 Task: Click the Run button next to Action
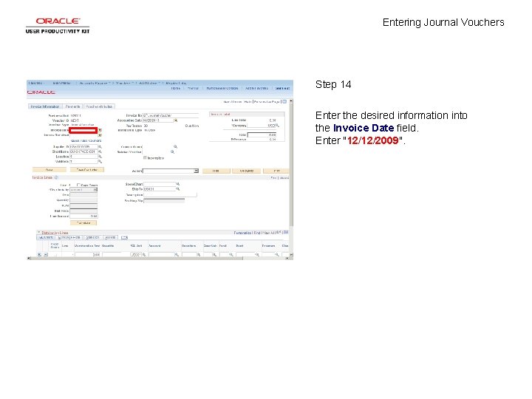(x=216, y=171)
